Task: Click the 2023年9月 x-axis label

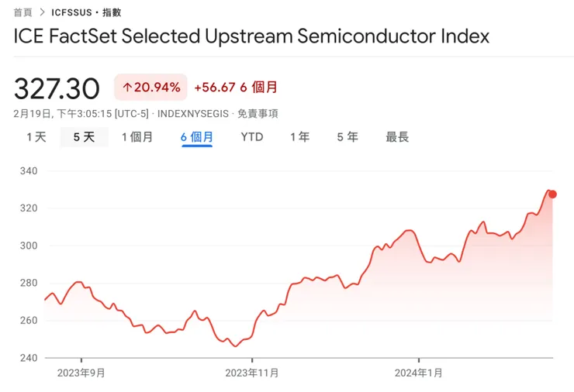Action: pos(81,373)
